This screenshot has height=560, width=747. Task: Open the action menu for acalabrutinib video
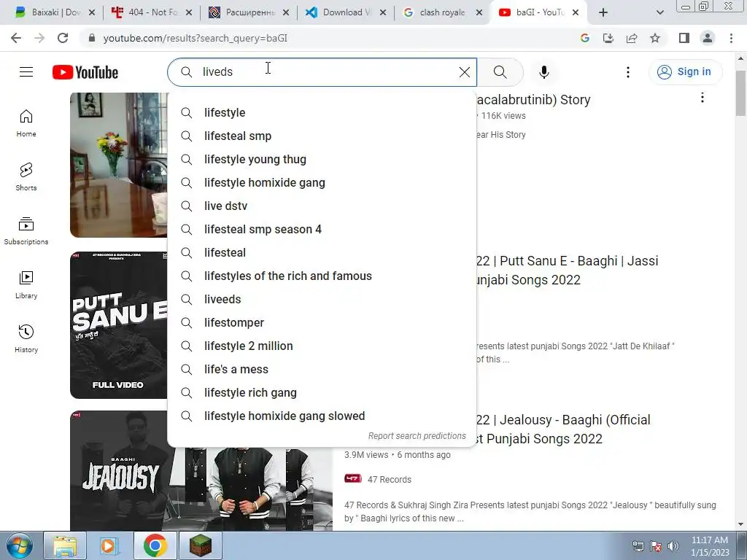(703, 98)
